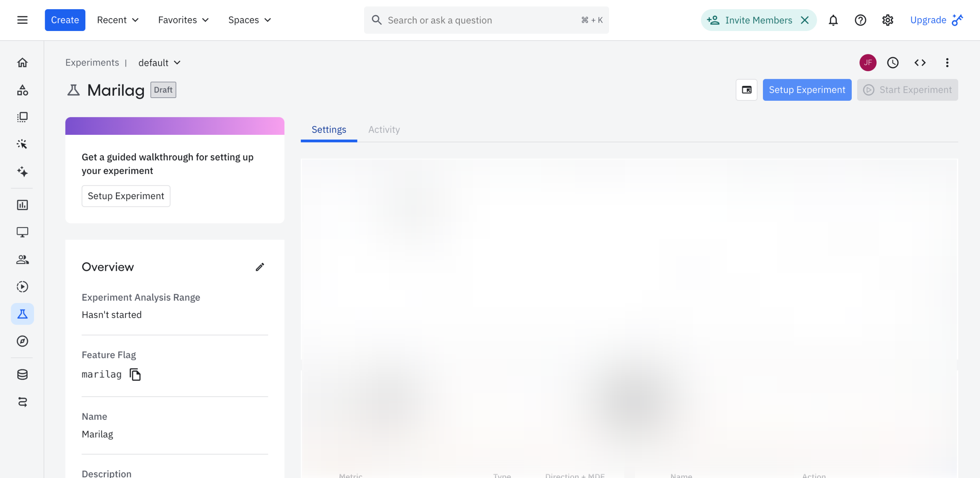Viewport: 980px width, 478px height.
Task: Click the Experiments flask sidebar icon
Action: coord(22,314)
